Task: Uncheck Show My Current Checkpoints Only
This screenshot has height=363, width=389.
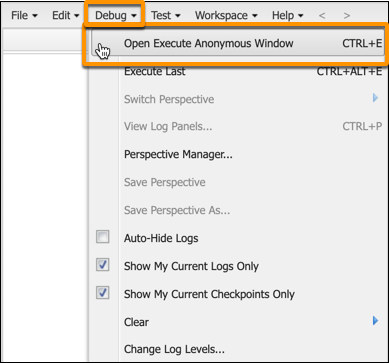Action: [102, 293]
